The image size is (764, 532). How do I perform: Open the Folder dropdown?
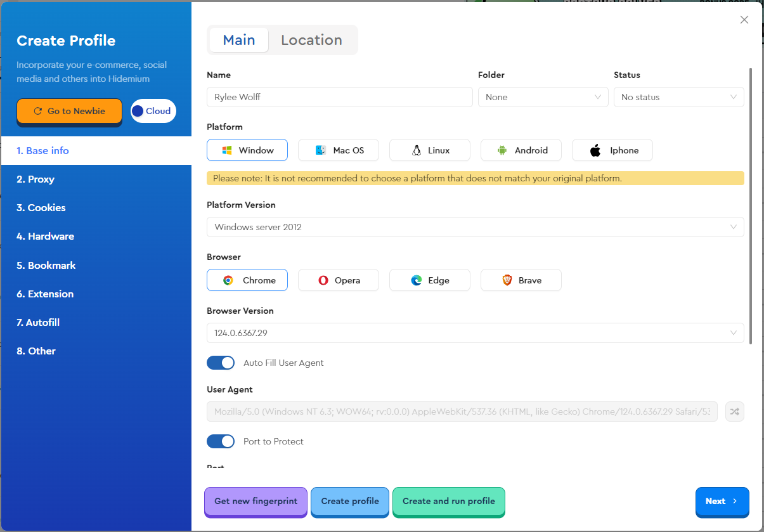543,97
